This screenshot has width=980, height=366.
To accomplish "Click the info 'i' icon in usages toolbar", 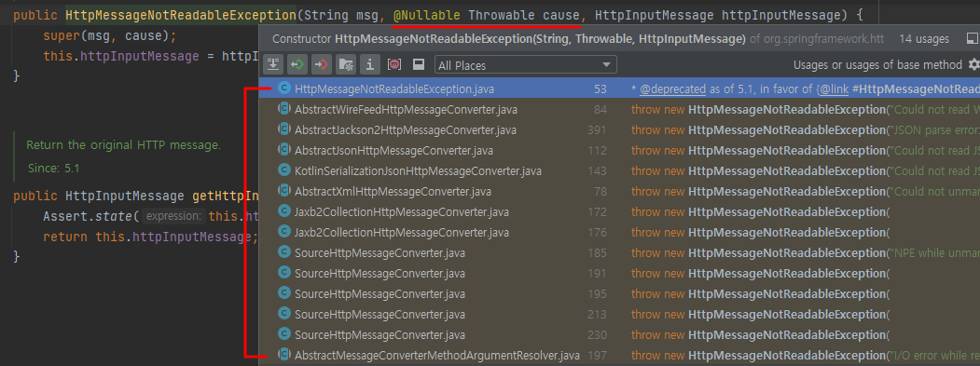I will (x=369, y=64).
